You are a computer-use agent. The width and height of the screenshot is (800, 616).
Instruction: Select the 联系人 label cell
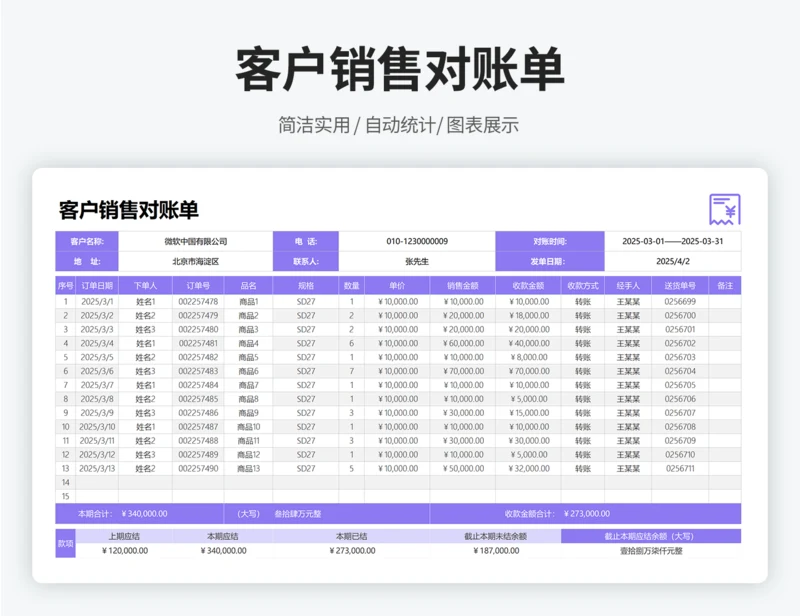click(306, 261)
